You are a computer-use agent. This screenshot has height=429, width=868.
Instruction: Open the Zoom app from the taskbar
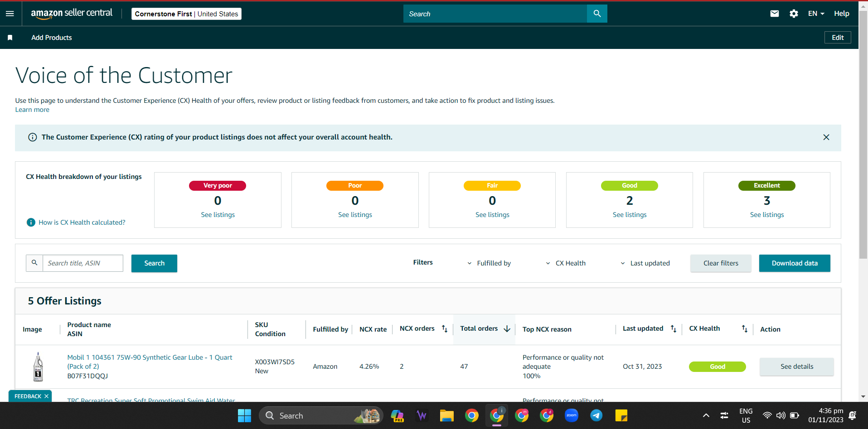[572, 415]
